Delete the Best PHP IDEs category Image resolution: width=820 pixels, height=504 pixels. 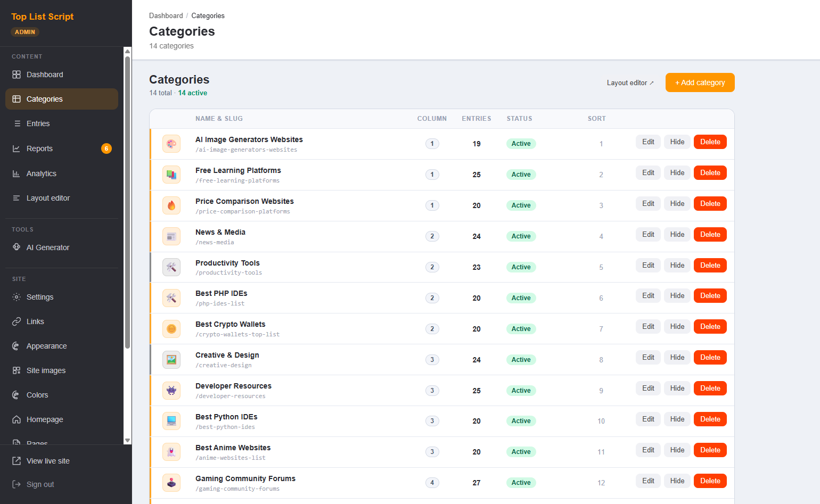tap(710, 295)
